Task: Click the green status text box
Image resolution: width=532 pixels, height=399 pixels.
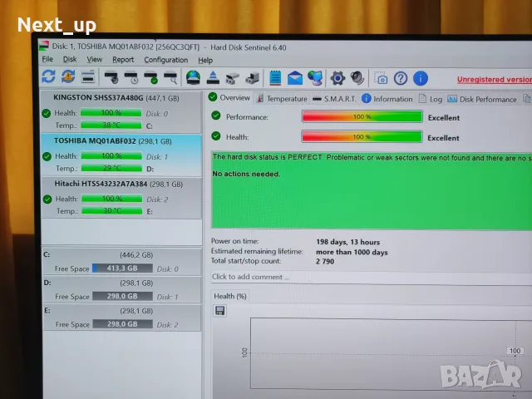Action: (372, 190)
